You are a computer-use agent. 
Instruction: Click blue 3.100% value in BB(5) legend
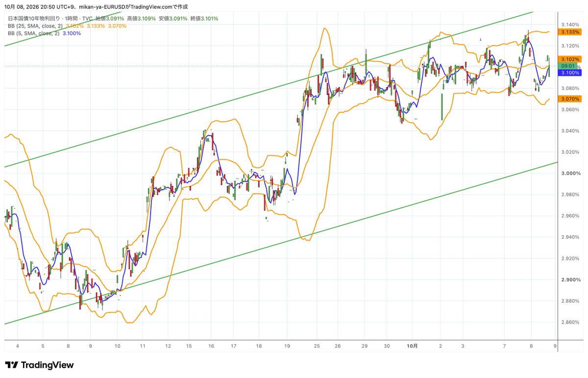coord(72,33)
